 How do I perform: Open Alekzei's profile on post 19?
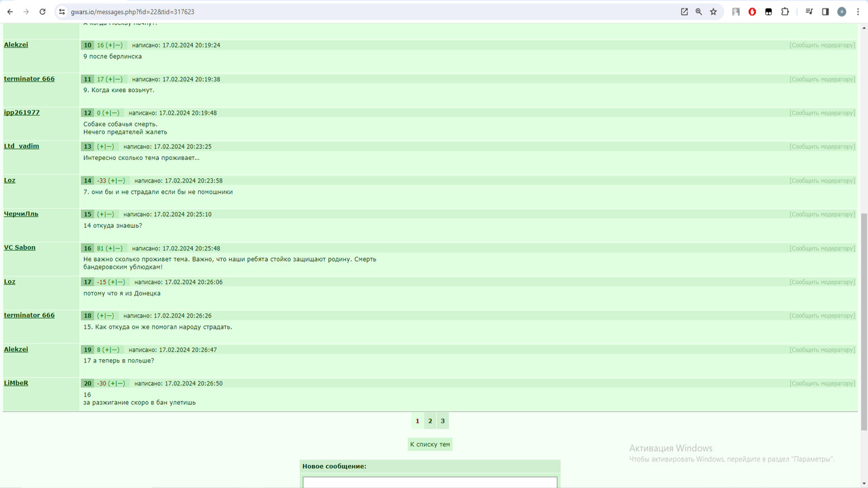tap(16, 349)
